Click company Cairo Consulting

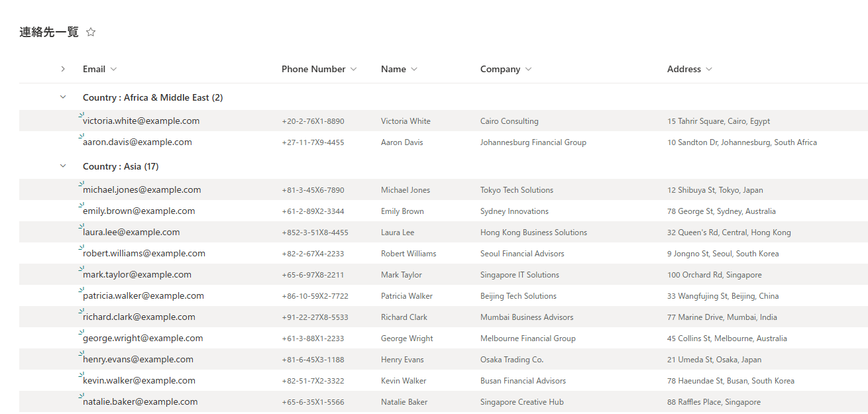510,121
